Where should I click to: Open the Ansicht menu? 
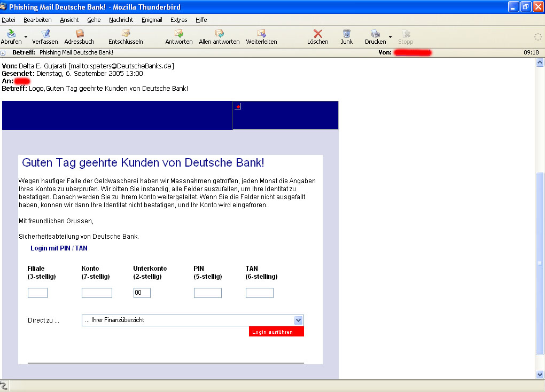[69, 20]
